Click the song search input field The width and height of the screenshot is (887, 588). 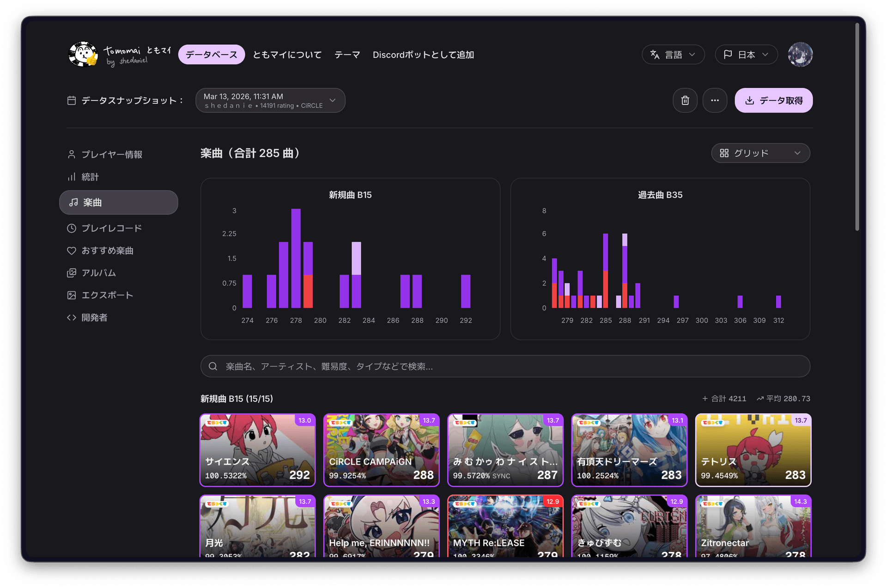click(505, 366)
